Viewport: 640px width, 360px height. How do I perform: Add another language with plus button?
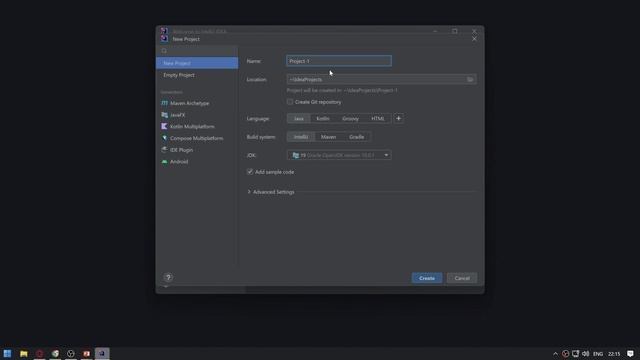[399, 118]
